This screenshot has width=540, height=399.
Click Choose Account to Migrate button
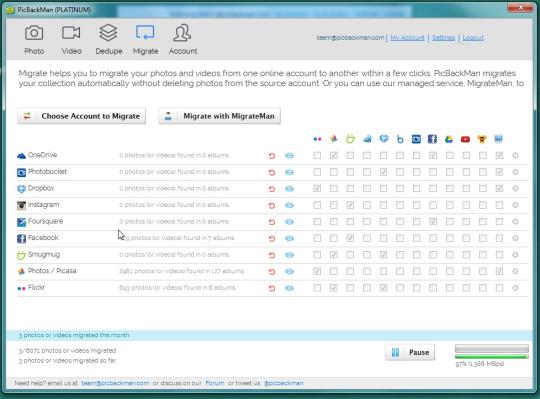(x=82, y=116)
